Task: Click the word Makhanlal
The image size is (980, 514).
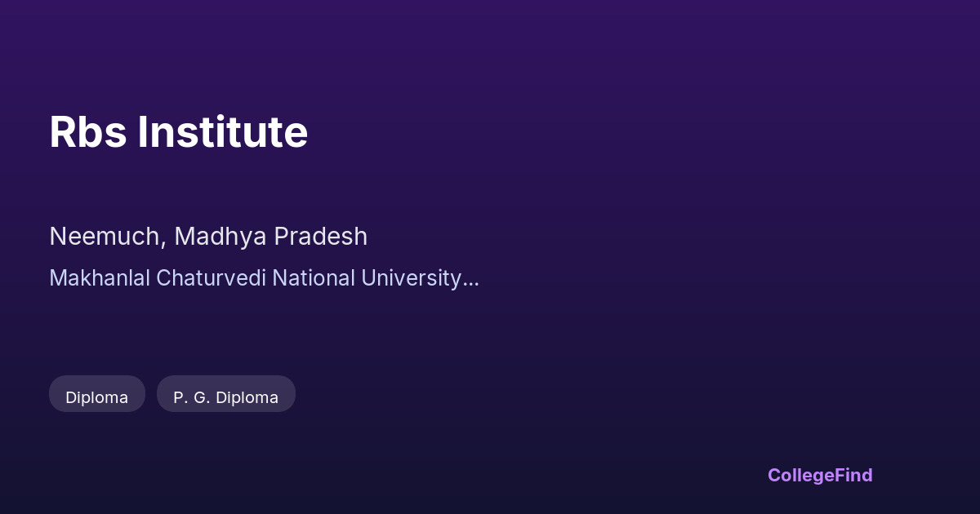Action: tap(100, 278)
